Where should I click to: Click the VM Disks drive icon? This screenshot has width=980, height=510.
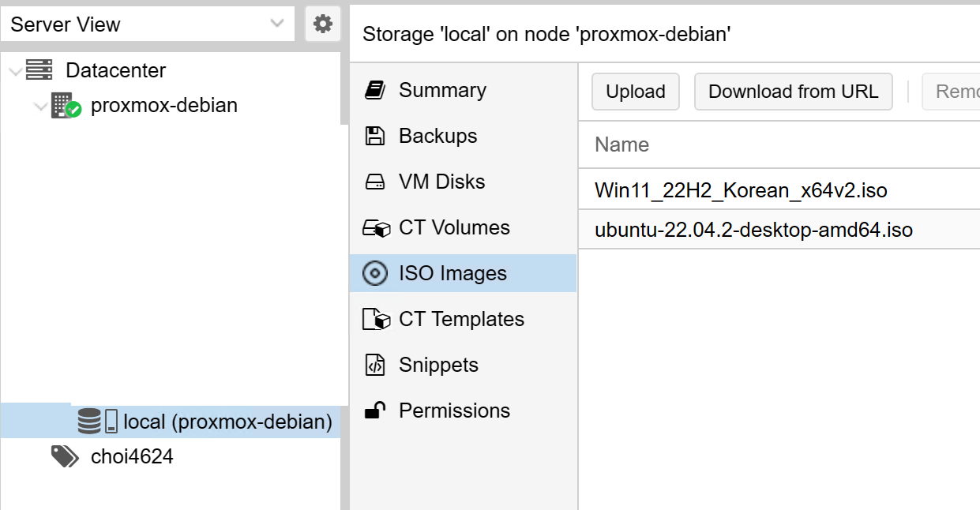click(x=374, y=182)
